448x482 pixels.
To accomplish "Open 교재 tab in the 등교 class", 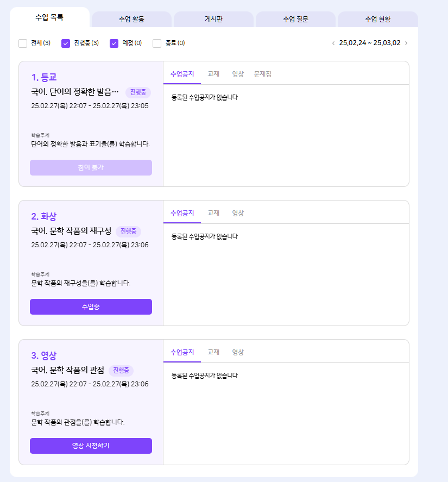I will 213,74.
